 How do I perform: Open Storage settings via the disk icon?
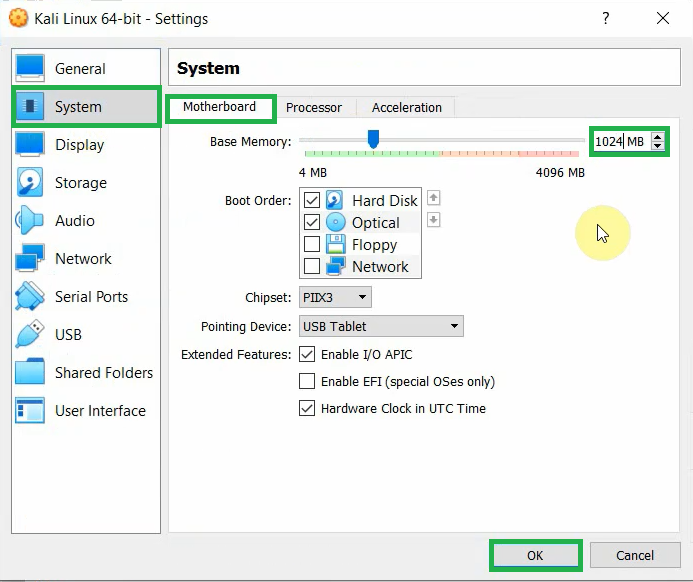(30, 182)
